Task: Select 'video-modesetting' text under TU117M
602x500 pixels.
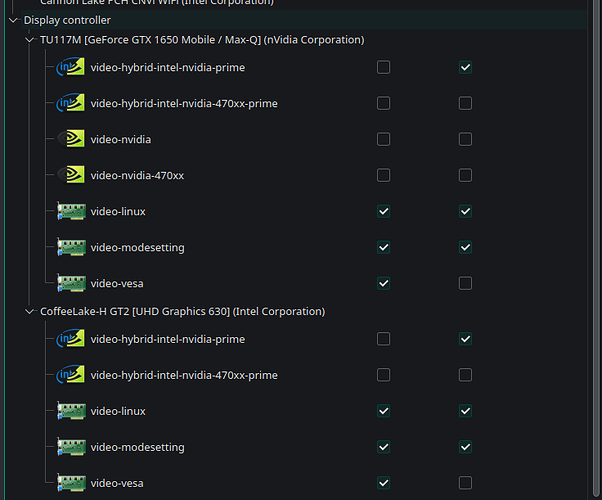Action: (137, 247)
